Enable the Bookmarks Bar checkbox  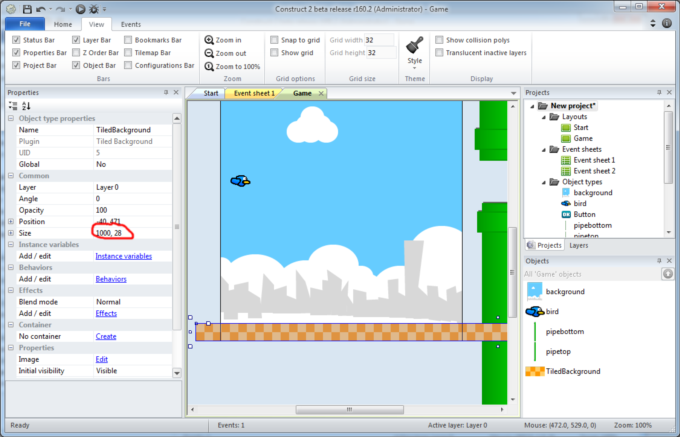pyautogui.click(x=128, y=40)
